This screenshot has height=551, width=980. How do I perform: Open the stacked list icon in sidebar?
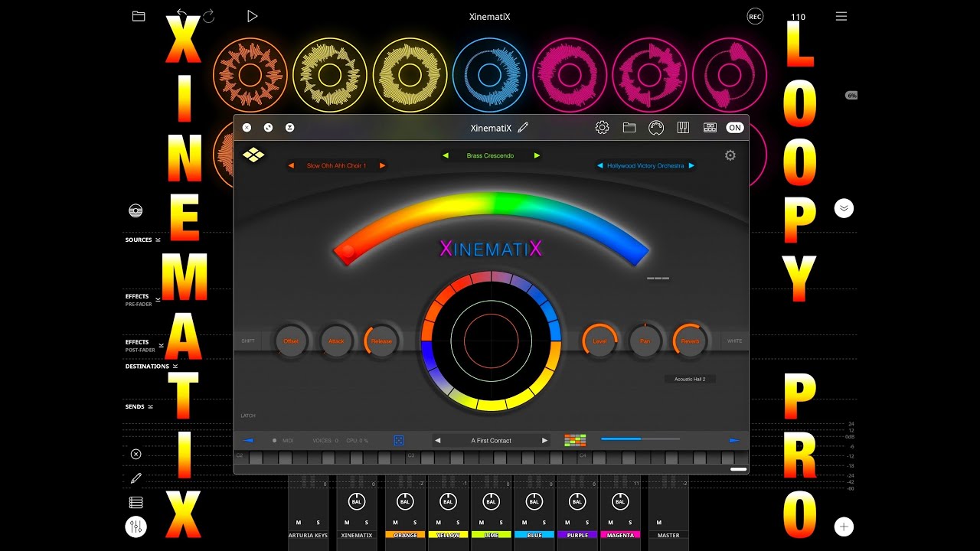pyautogui.click(x=136, y=503)
